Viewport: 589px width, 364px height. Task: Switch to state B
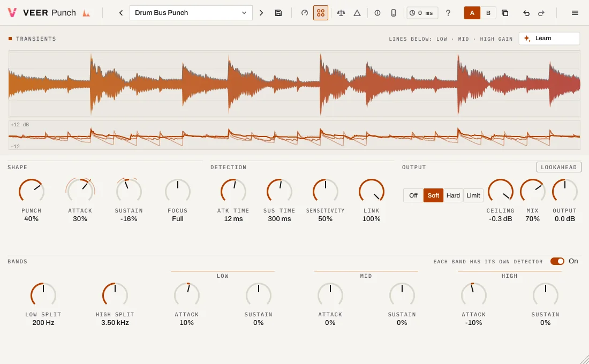coord(488,13)
